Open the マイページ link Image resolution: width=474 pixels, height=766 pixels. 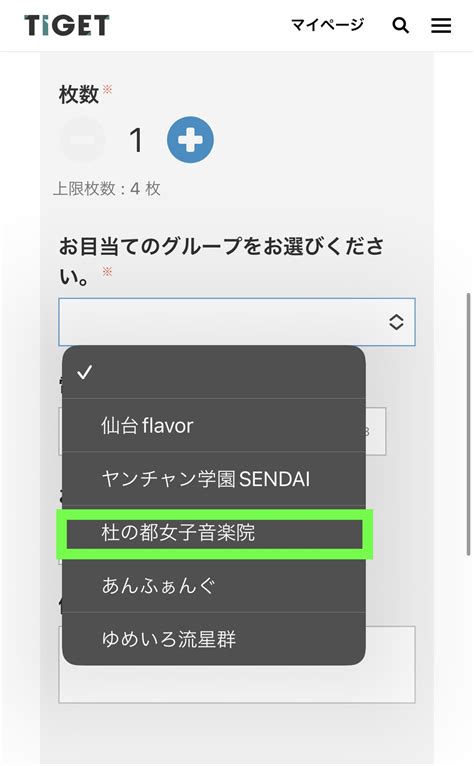pos(327,24)
